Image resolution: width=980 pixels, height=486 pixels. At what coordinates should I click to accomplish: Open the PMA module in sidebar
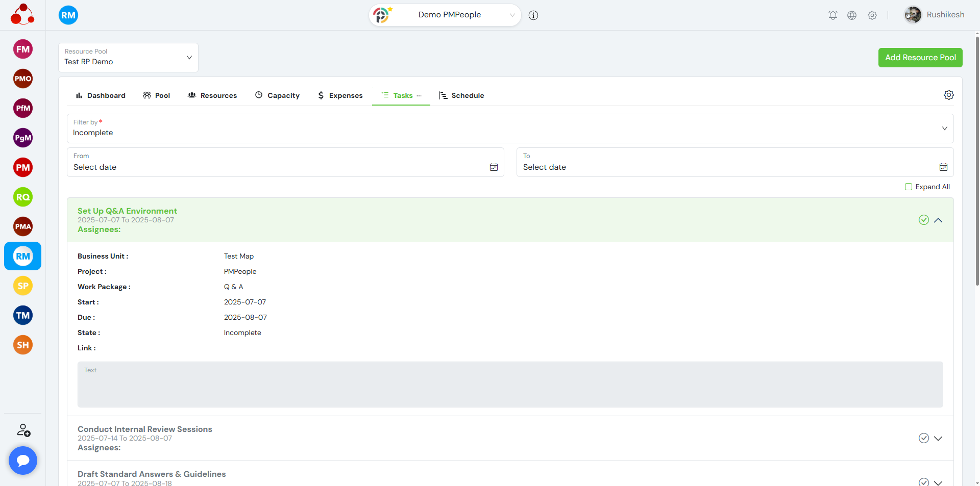tap(23, 227)
